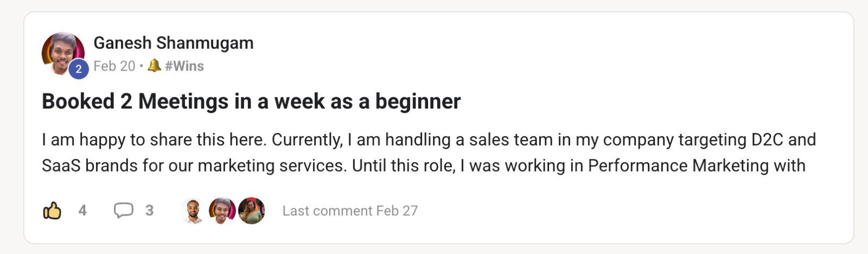The width and height of the screenshot is (868, 254).
Task: Open Ganesh Shanmugam's profile via name
Action: click(x=173, y=43)
